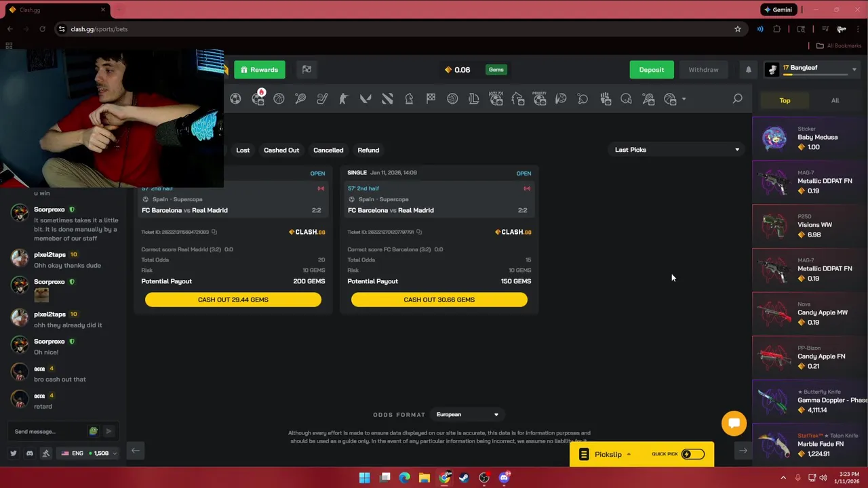Open the Baby Medusa sticker drop
This screenshot has width=868, height=488.
pos(810,138)
